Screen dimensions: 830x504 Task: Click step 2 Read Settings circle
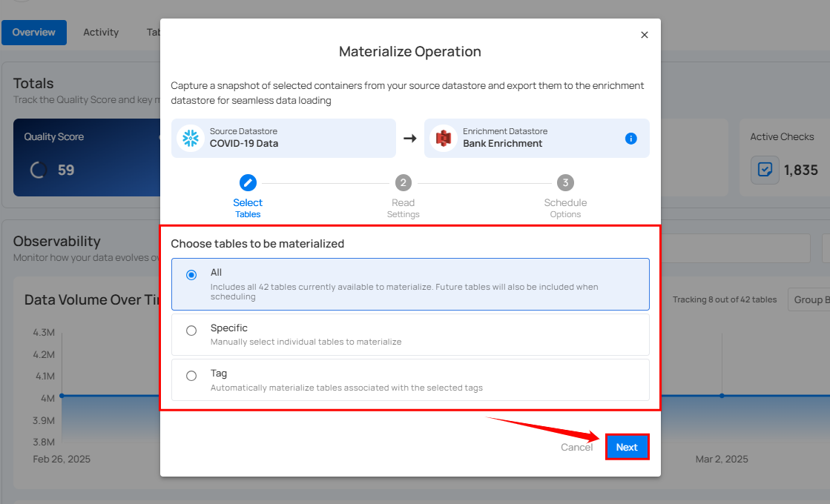pos(403,183)
